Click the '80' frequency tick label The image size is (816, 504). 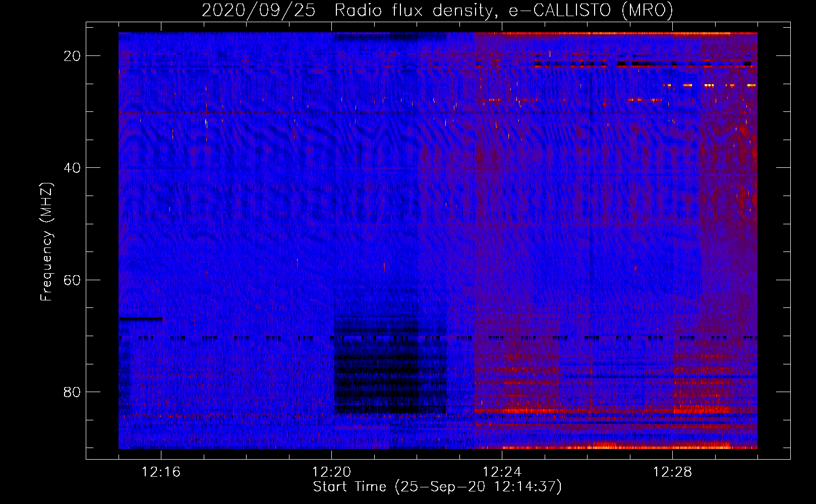click(72, 392)
